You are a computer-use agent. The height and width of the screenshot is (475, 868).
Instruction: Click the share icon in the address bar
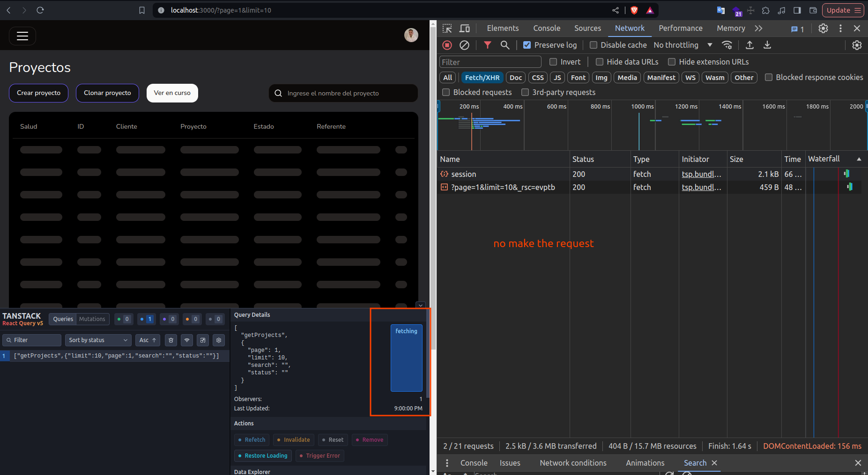coord(616,10)
